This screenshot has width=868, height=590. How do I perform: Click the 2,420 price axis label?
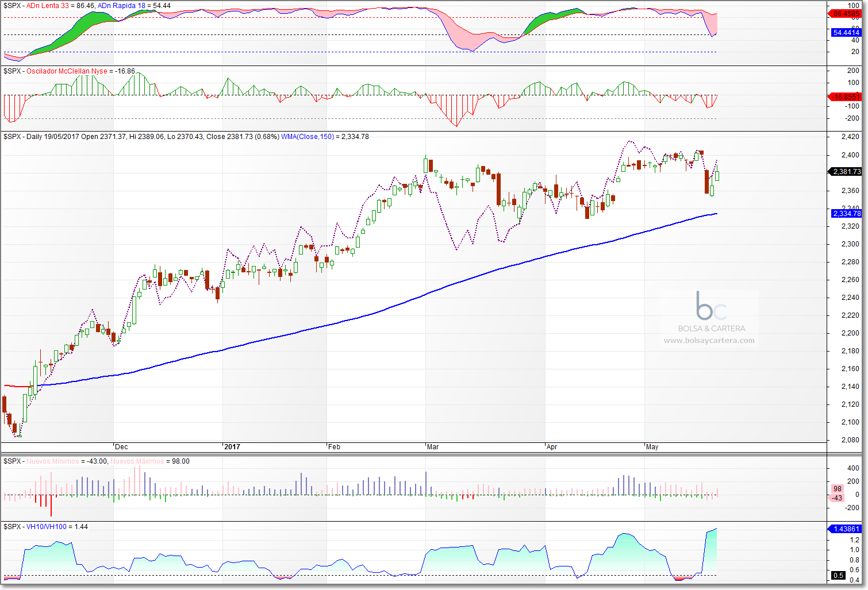pyautogui.click(x=850, y=137)
